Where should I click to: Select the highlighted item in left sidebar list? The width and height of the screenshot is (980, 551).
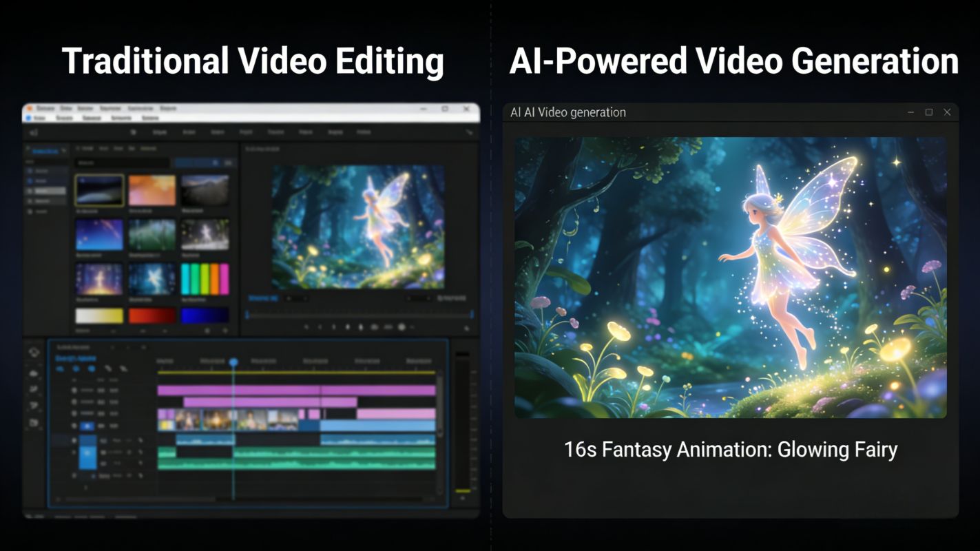coord(47,191)
